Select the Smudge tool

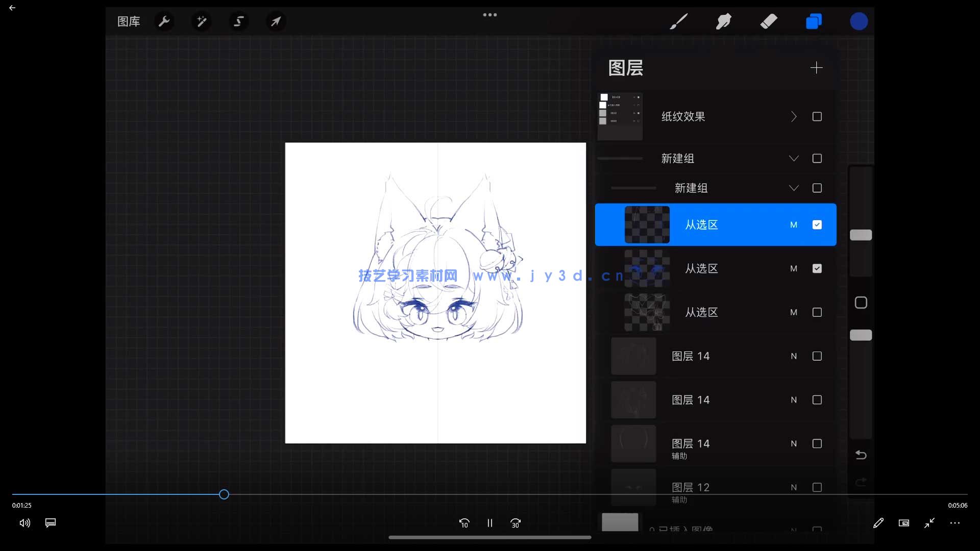pyautogui.click(x=723, y=21)
